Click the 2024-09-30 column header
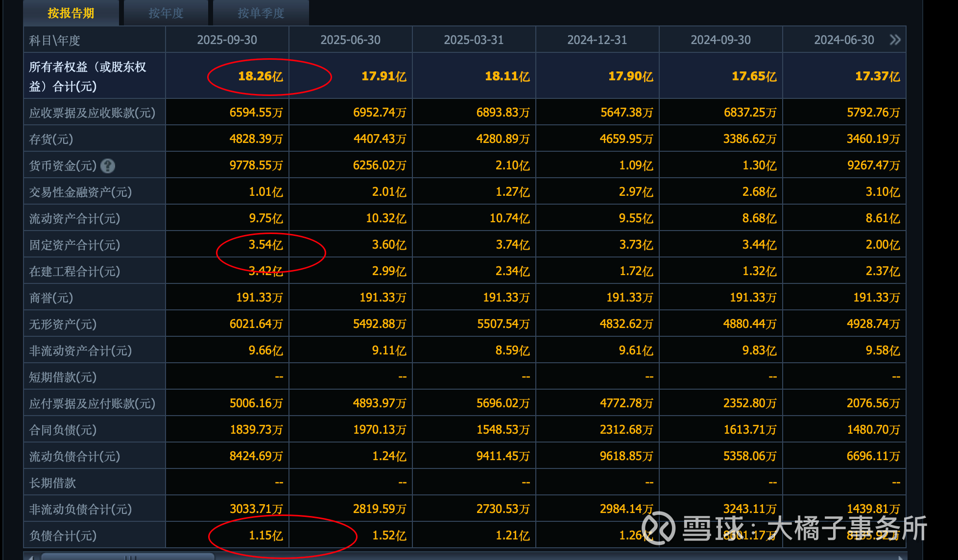The height and width of the screenshot is (560, 958). point(720,40)
